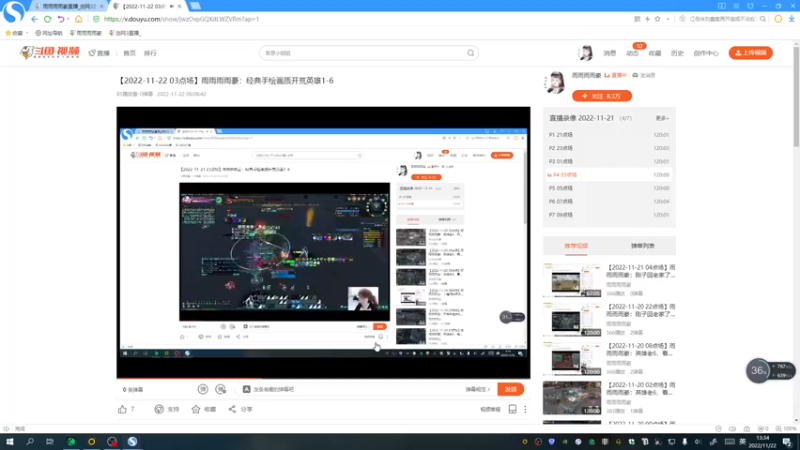Image resolution: width=800 pixels, height=450 pixels.
Task: Open the QR/grid icon in address bar
Action: coord(637,19)
